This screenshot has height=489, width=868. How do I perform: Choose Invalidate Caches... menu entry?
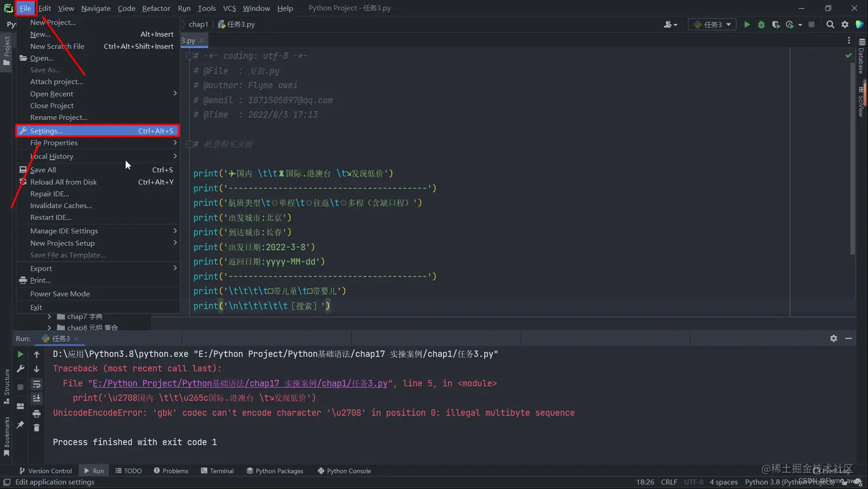point(98,206)
